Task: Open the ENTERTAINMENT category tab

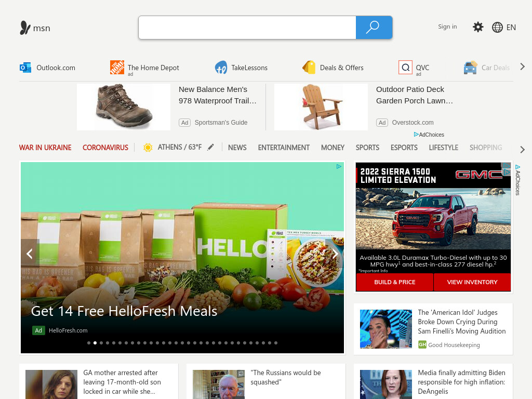Action: coord(284,148)
